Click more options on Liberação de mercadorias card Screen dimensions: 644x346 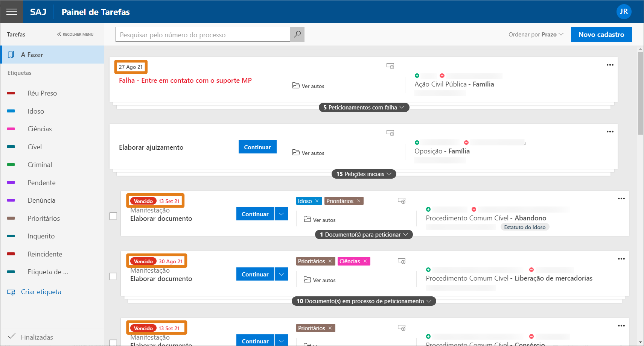621,259
